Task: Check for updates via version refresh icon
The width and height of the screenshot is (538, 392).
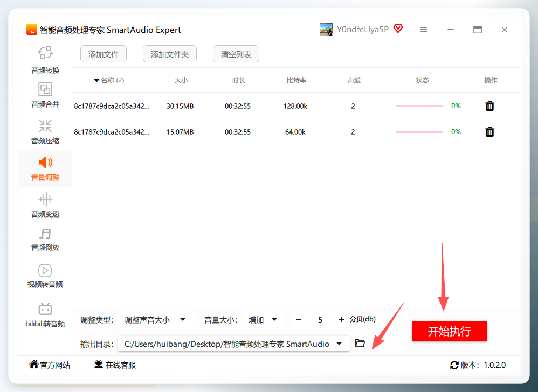Action: 454,365
